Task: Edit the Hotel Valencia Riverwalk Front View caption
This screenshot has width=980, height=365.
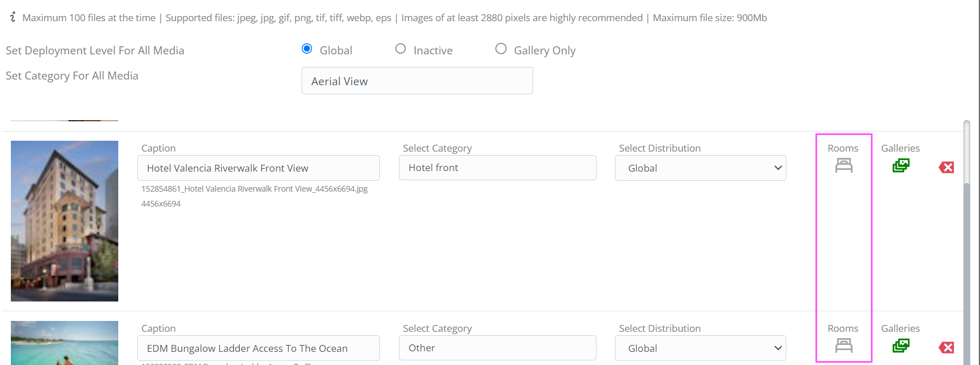Action: click(x=258, y=168)
